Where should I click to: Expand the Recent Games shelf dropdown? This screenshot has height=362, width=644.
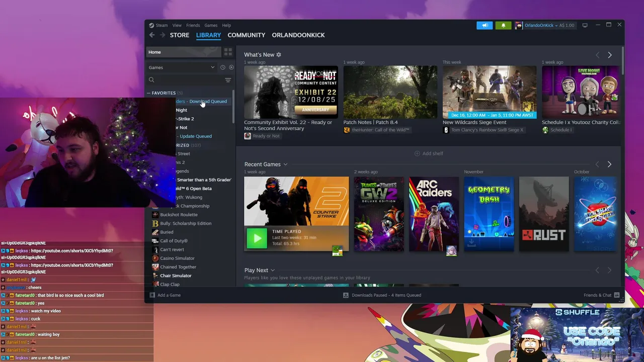pos(285,164)
